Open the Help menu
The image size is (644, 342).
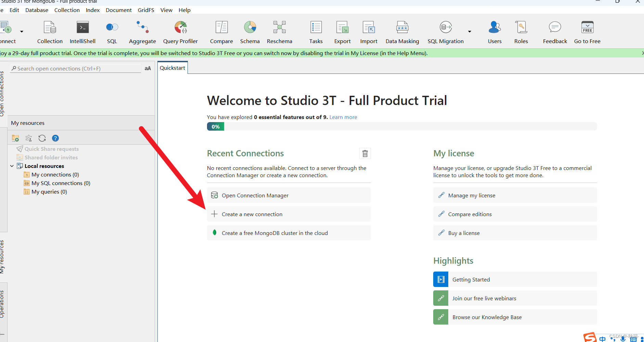click(x=184, y=10)
